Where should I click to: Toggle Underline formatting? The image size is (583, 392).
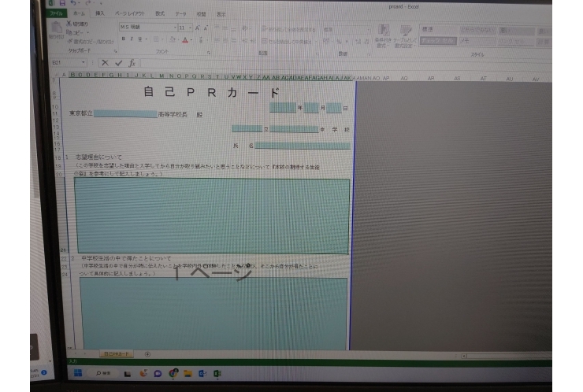tap(139, 39)
